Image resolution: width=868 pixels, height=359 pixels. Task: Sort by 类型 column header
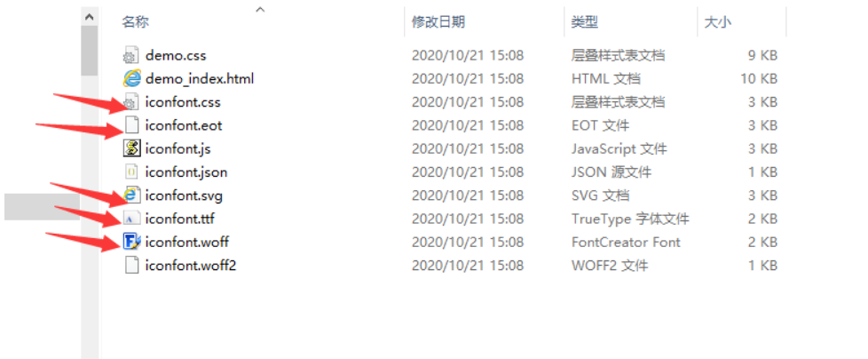pos(585,22)
